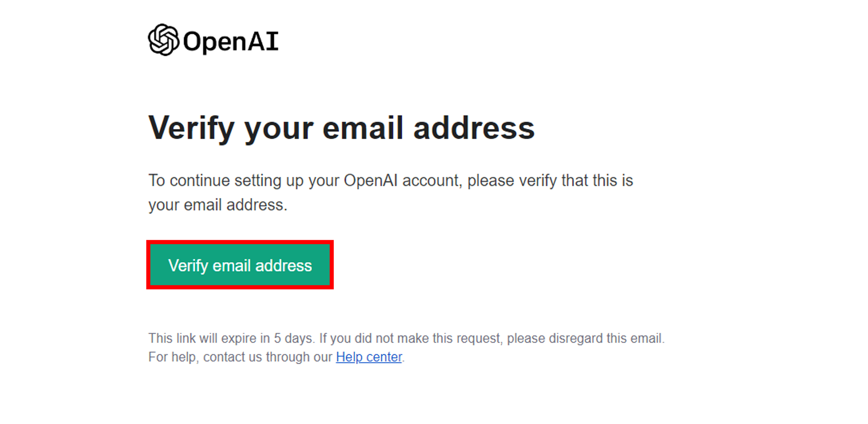Screen dimensions: 868x424
Task: Click the green Verify email address button
Action: tap(240, 265)
